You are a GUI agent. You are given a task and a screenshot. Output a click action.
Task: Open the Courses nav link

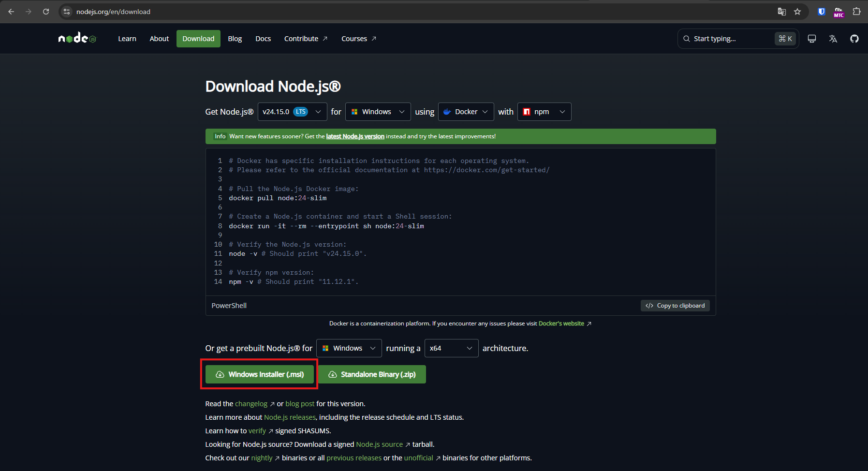[x=359, y=39]
